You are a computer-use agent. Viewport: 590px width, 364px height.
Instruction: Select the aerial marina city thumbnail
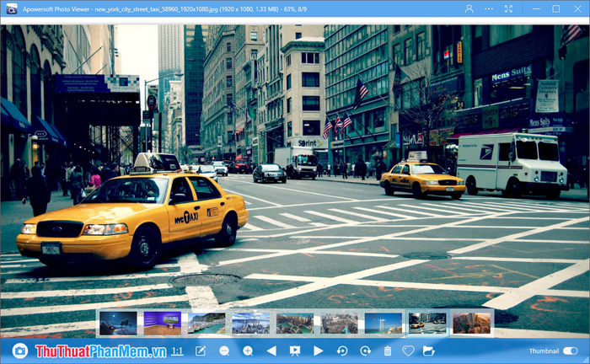tap(295, 323)
